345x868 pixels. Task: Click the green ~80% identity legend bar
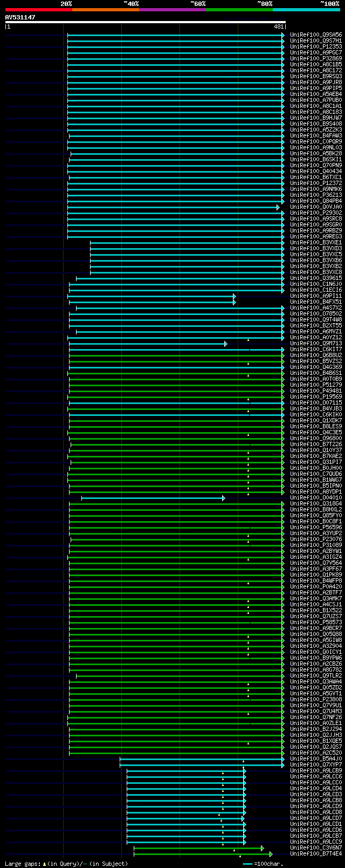[x=239, y=10]
